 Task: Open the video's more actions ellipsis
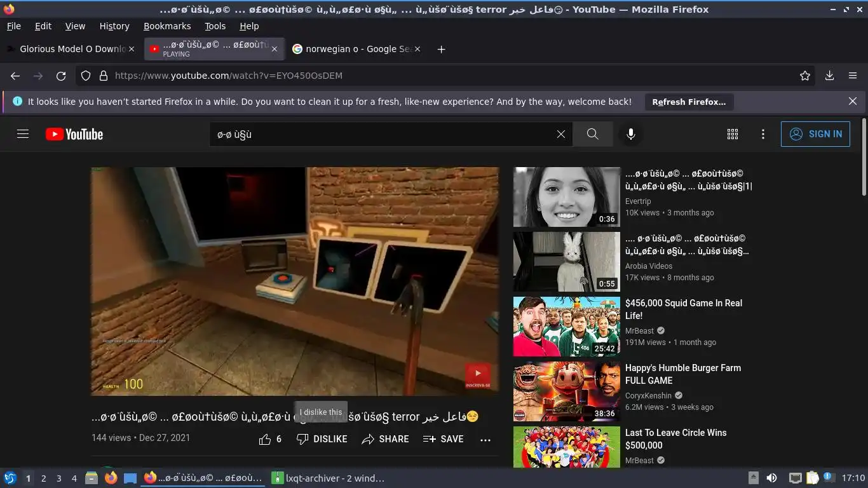point(485,439)
